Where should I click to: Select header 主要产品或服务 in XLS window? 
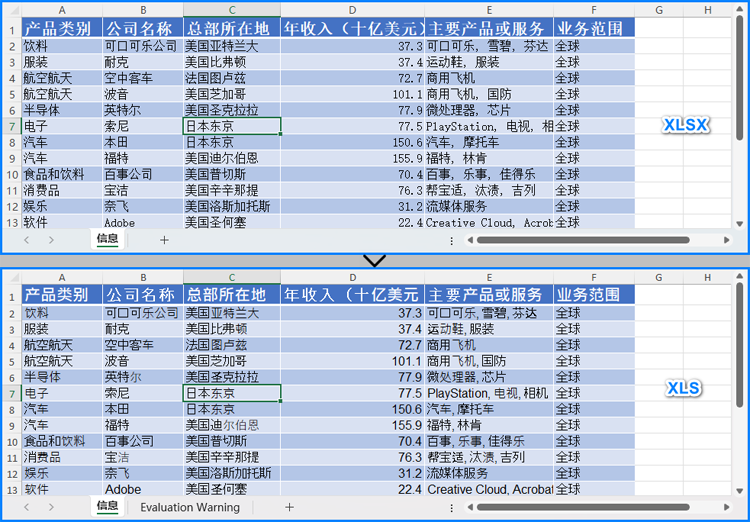point(489,295)
